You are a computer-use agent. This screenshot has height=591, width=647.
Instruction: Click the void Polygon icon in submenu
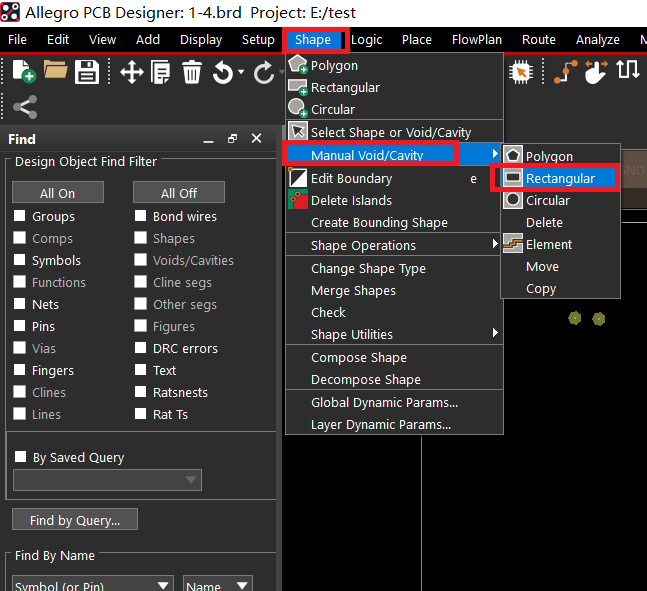tap(513, 156)
